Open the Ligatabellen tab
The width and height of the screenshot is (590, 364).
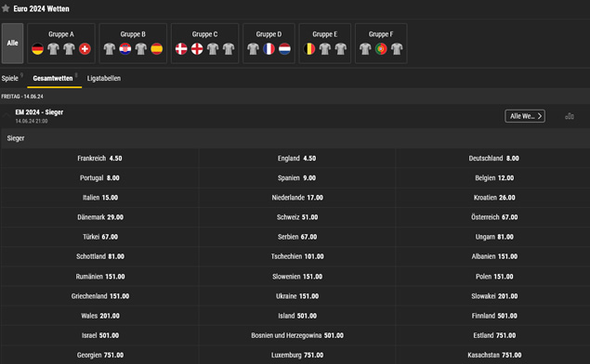click(x=104, y=78)
